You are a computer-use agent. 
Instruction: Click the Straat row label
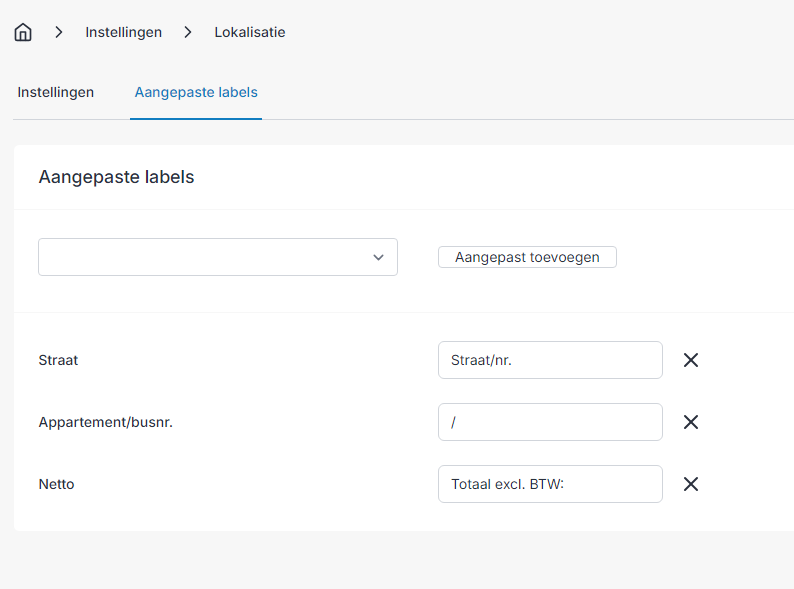[x=58, y=360]
